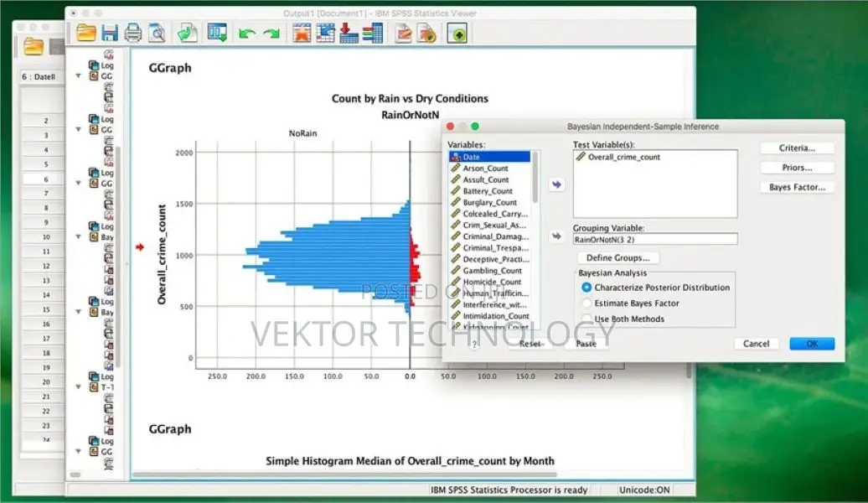Open the Criteria... settings
Image resolution: width=868 pixels, height=503 pixels.
tap(797, 148)
